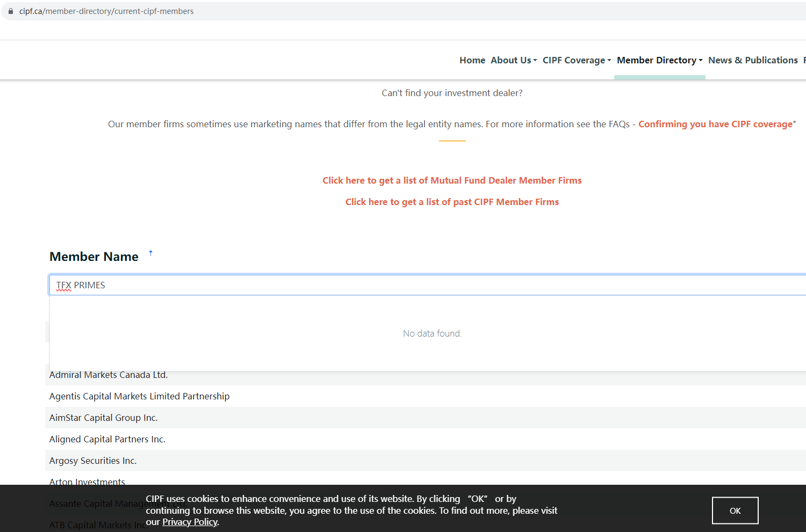Click the browser address bar URL

(106, 11)
